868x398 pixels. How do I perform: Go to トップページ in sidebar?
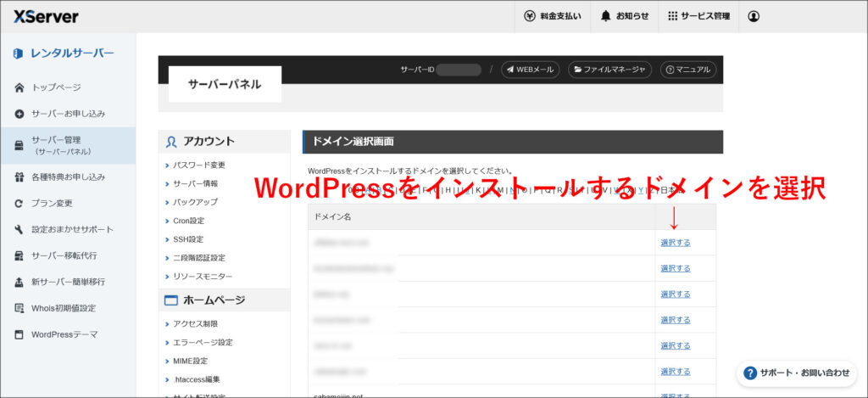(x=56, y=87)
